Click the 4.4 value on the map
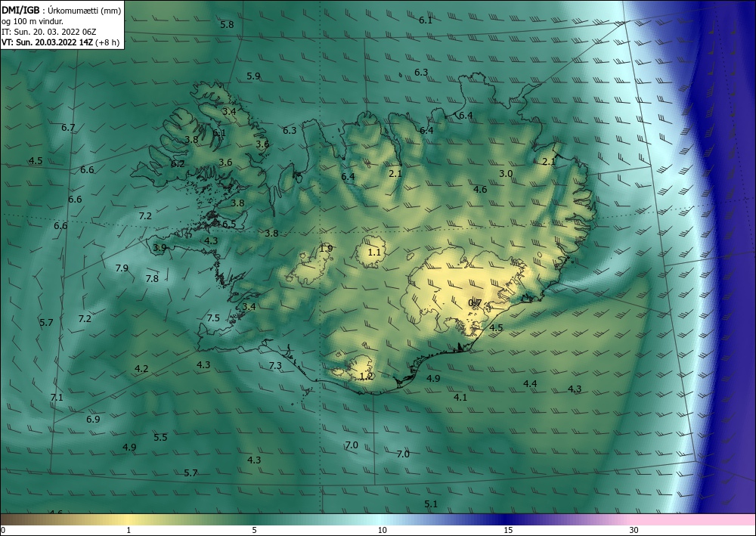Image resolution: width=756 pixels, height=536 pixels. coord(531,384)
